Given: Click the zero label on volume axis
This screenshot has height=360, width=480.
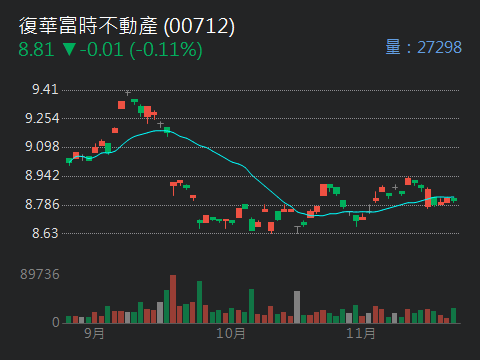Looking at the screenshot, I should 56,322.
